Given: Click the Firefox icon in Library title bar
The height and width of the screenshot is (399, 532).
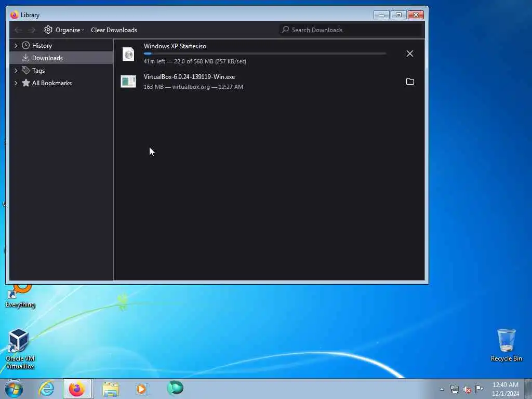Looking at the screenshot, I should [x=14, y=15].
